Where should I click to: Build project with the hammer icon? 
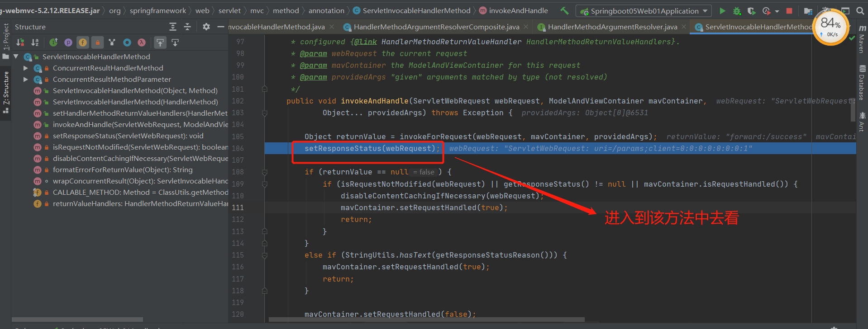click(x=564, y=10)
